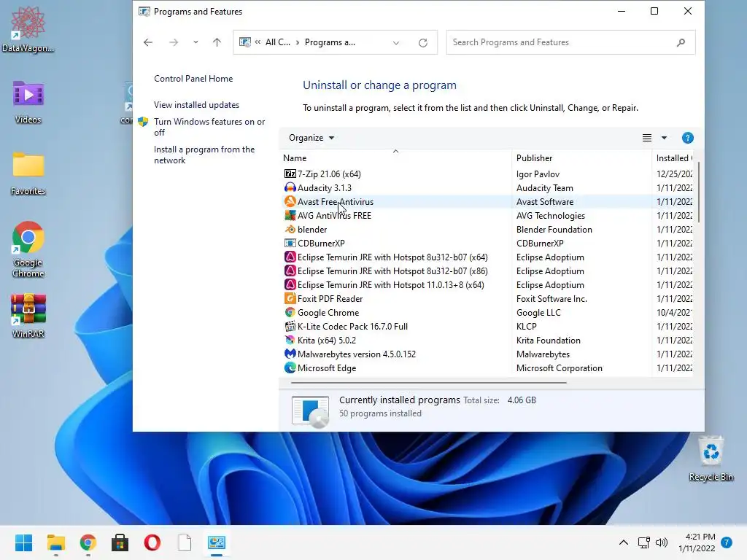This screenshot has height=560, width=747.
Task: Select 'Eclipse Temurin JRE with Hotspot 8u312-b07 (x86)' row
Action: click(x=488, y=271)
